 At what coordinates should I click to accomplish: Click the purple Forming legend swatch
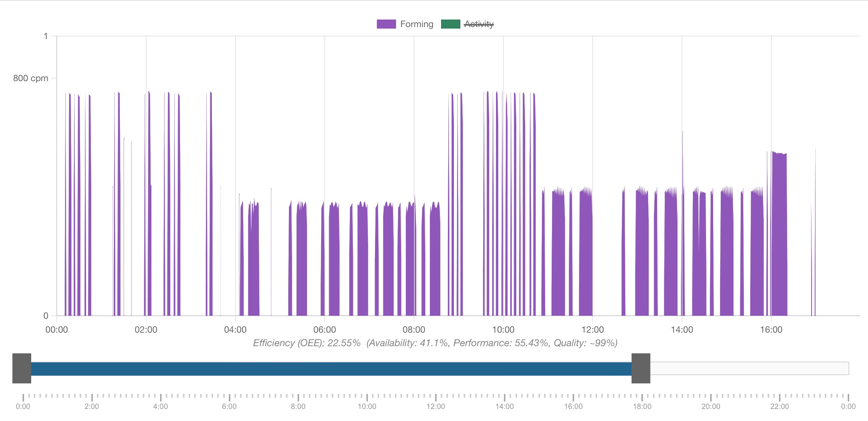tap(386, 24)
